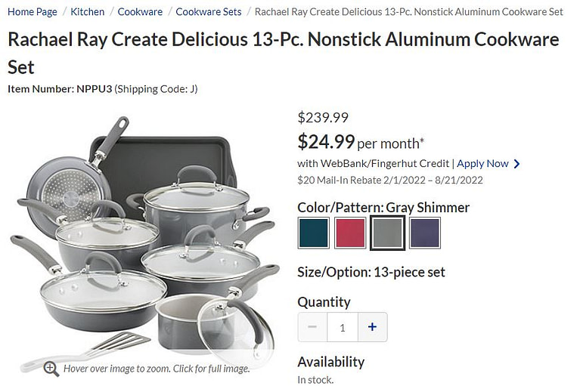The height and width of the screenshot is (392, 580).
Task: Open the Cookware Sets breadcrumb link
Action: click(209, 12)
